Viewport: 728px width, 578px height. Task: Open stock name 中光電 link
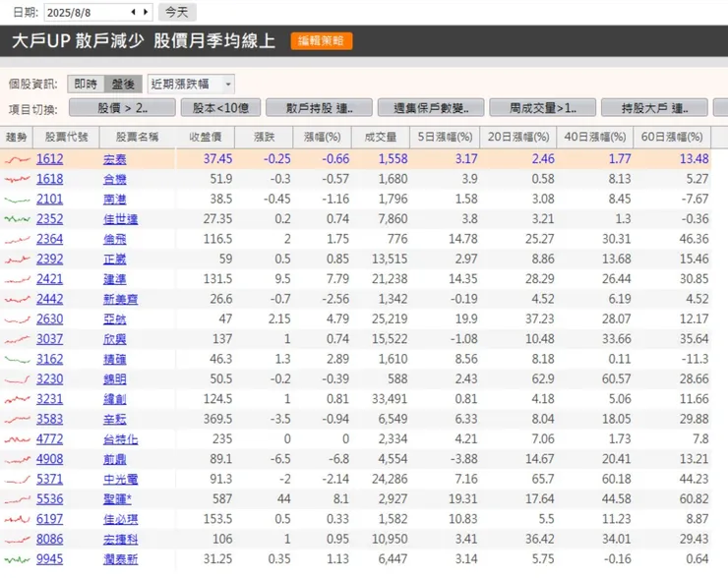tap(120, 480)
